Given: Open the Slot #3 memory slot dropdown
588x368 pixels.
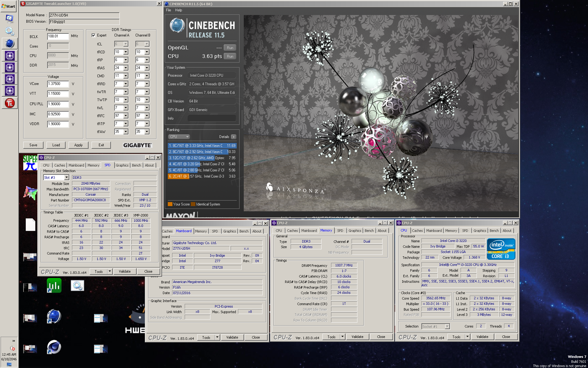Looking at the screenshot, I should tap(66, 178).
